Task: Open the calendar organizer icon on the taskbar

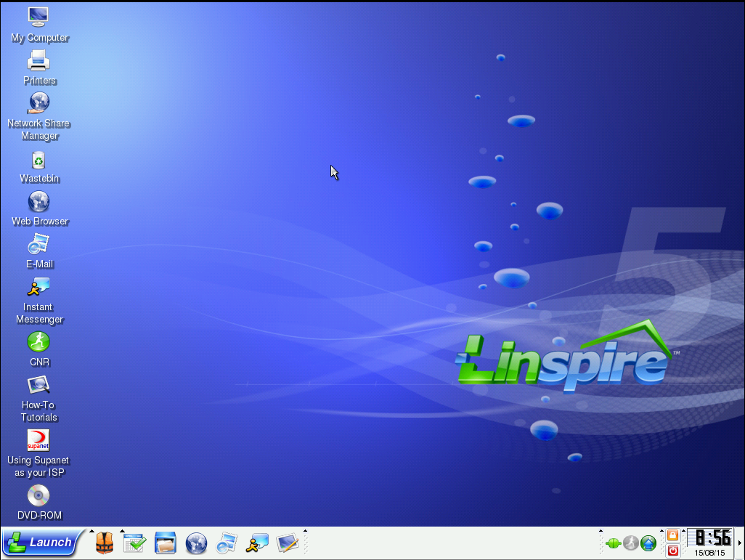Action: (x=134, y=543)
